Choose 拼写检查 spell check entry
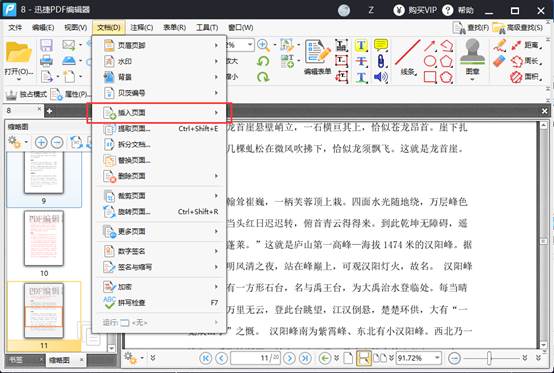Screen dimensions: 554x373 [x=159, y=303]
